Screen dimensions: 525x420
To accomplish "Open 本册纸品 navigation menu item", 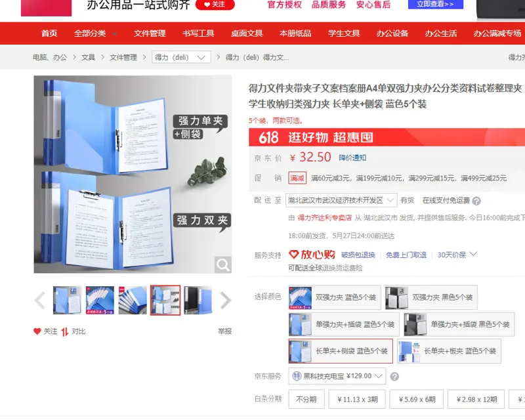I will (x=295, y=33).
